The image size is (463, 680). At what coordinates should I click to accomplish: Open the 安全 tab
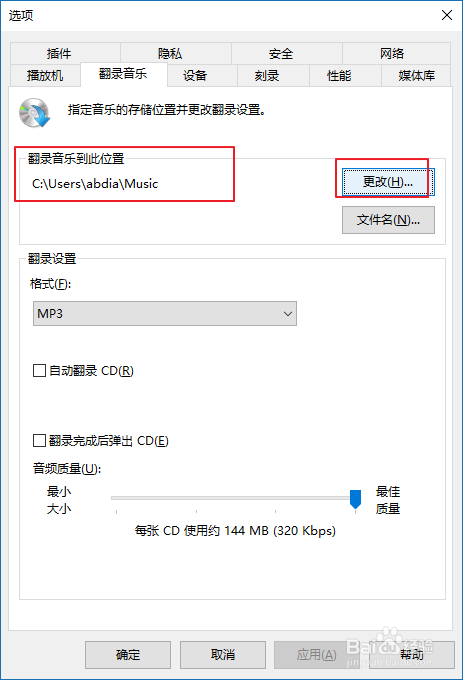[x=280, y=53]
